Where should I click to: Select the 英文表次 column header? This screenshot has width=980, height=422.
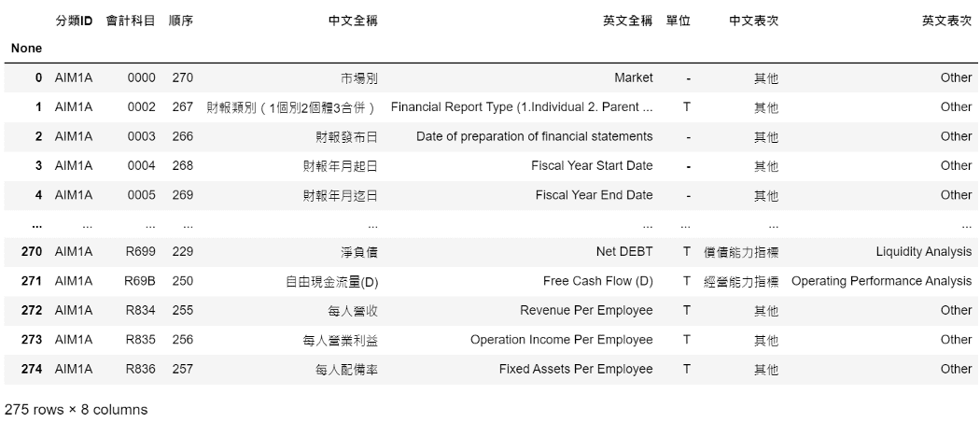946,21
